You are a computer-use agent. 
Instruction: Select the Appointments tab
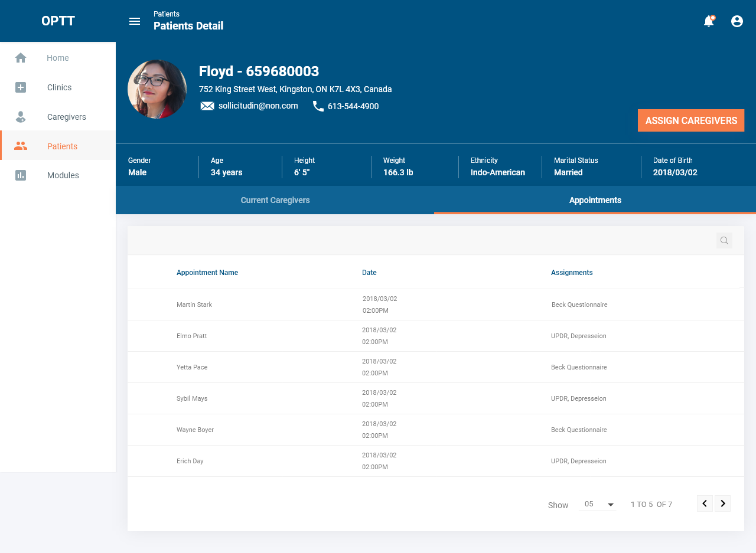(x=595, y=200)
